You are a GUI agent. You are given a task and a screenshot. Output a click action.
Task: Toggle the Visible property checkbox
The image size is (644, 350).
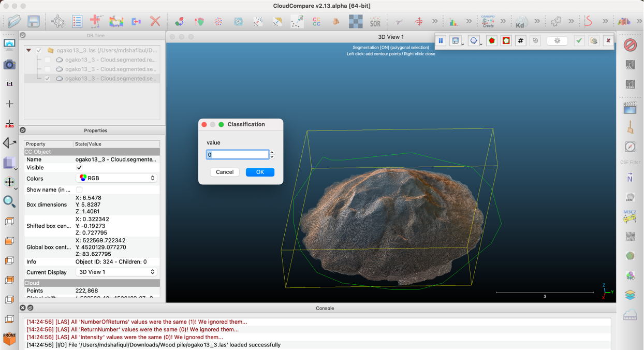tap(79, 168)
